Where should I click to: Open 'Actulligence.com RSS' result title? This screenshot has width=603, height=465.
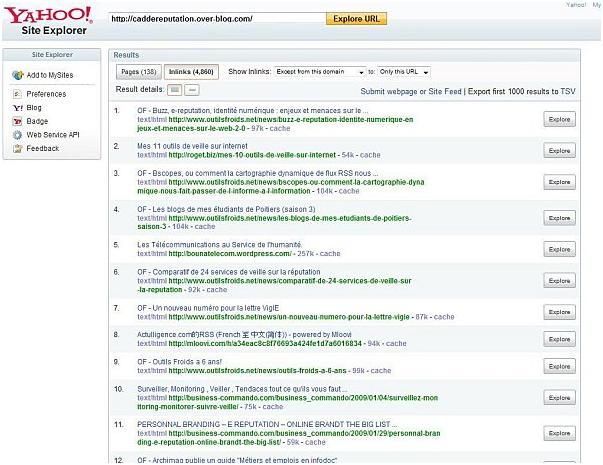click(244, 335)
